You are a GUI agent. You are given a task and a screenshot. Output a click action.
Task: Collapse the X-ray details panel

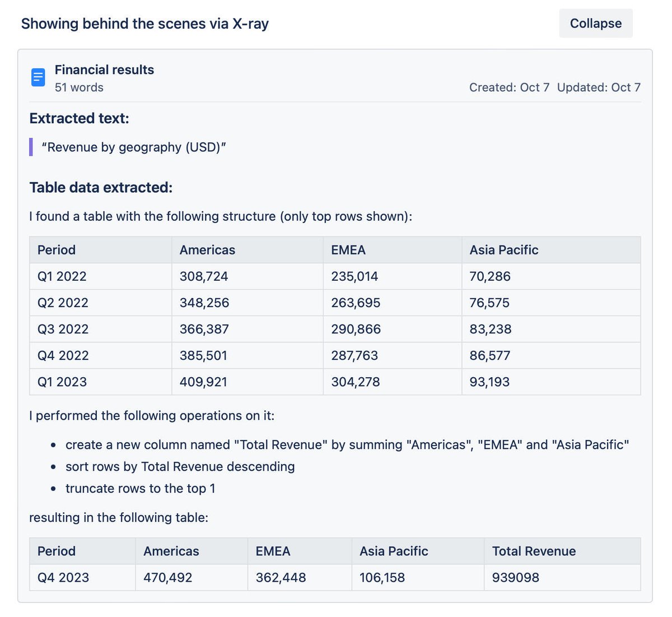click(595, 24)
